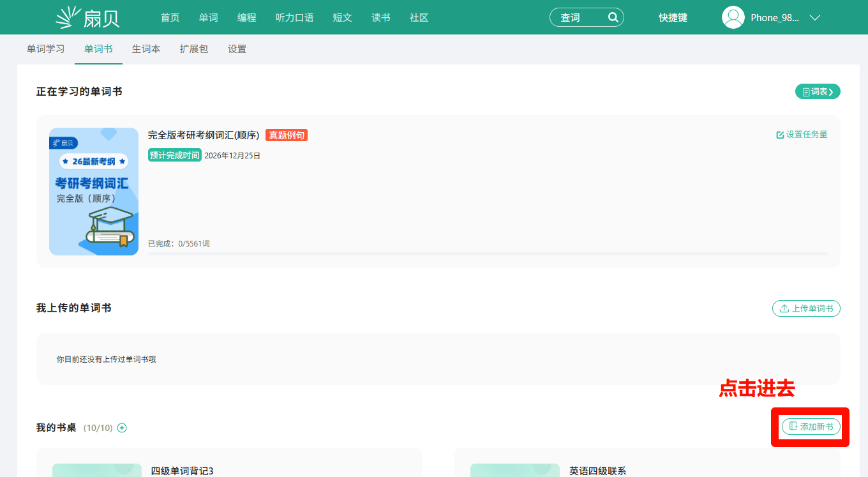Focus the 查词 search field
The width and height of the screenshot is (868, 477).
[x=587, y=17]
